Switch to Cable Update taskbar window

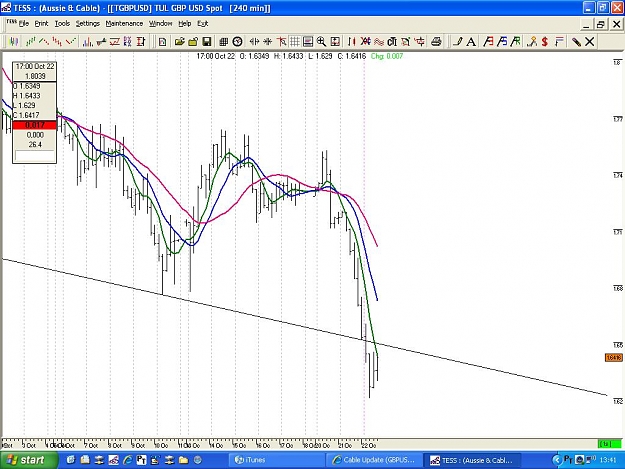[374, 460]
